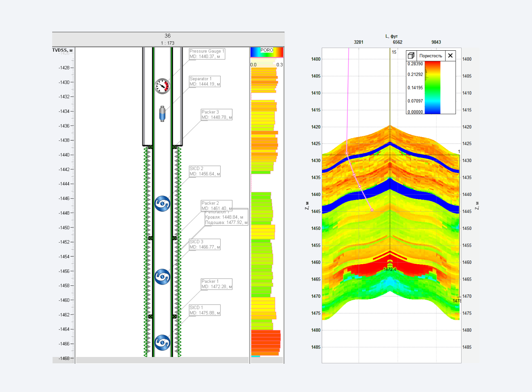Select the Separator 1 annotation label
Image resolution: width=532 pixels, height=392 pixels.
(205, 81)
